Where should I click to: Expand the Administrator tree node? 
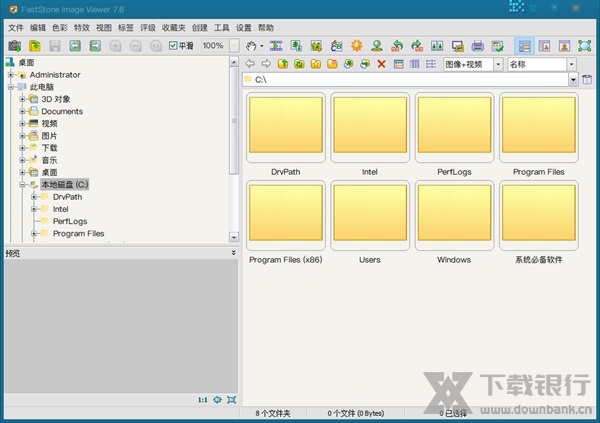click(10, 75)
